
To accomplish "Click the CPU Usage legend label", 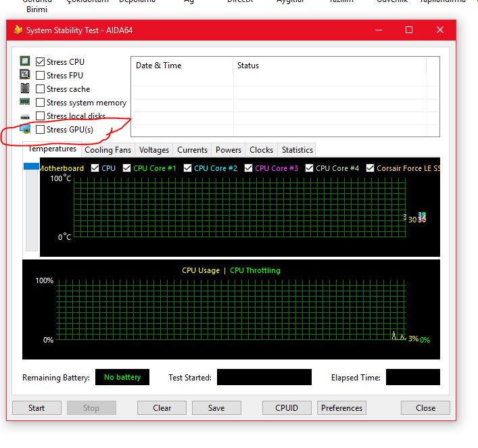I will tap(201, 270).
